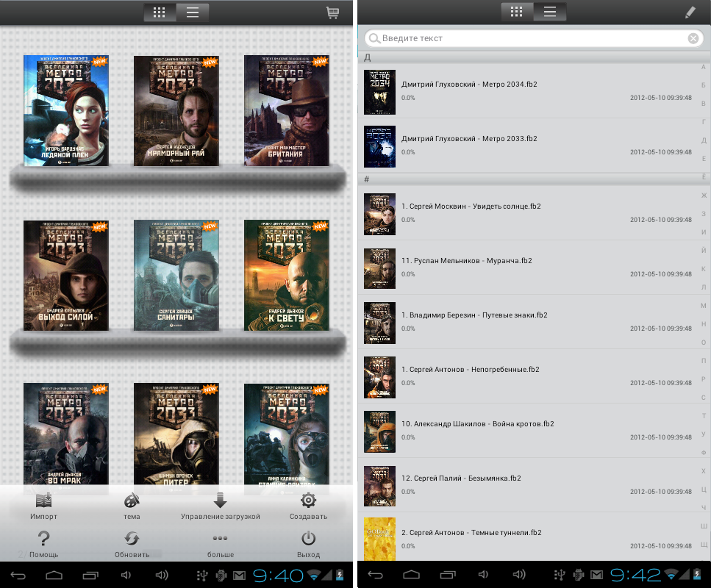Tap yellow GOBook cover thumbnail
This screenshot has width=711, height=588.
tap(379, 539)
